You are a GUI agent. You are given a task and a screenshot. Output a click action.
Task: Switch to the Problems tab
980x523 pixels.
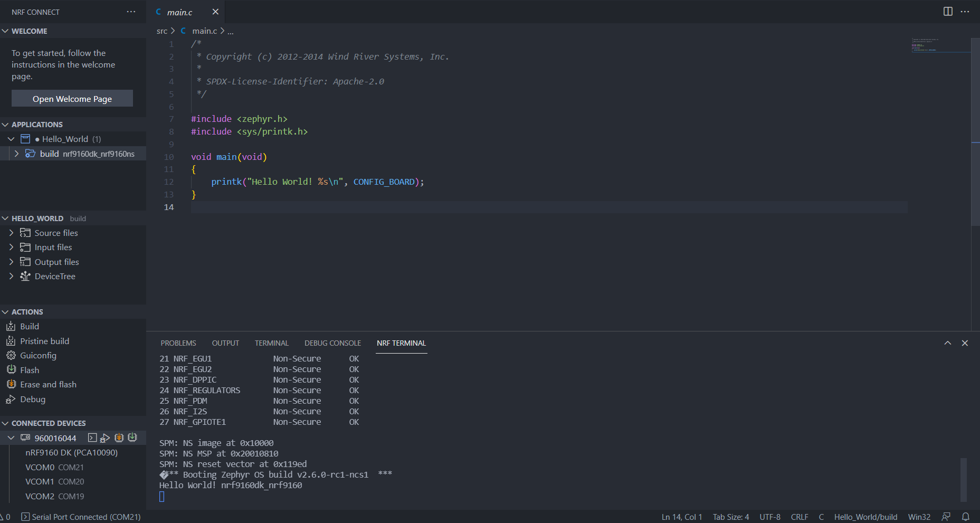pyautogui.click(x=178, y=343)
